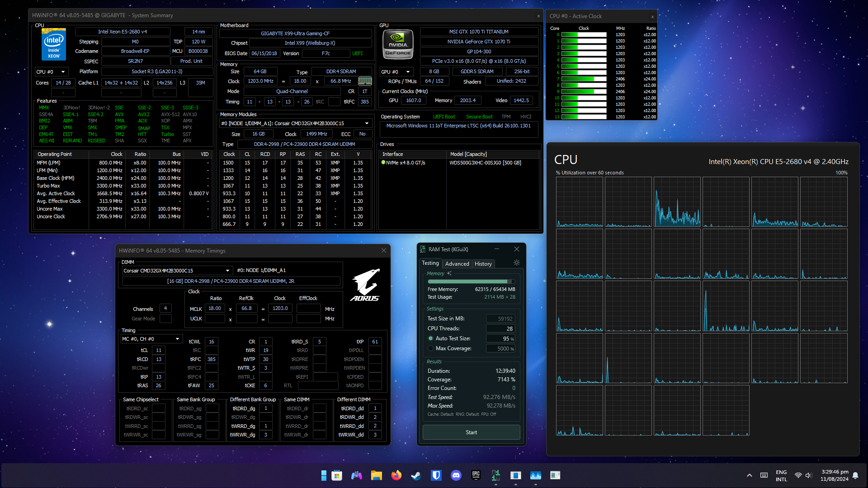The width and height of the screenshot is (868, 488).
Task: Click the first CPU utilization graph in Task Manager
Action: coord(579,202)
